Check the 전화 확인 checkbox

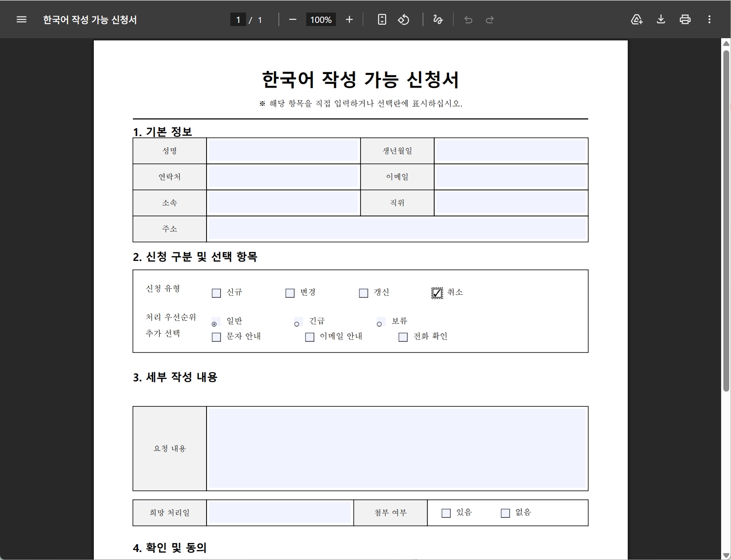click(403, 337)
